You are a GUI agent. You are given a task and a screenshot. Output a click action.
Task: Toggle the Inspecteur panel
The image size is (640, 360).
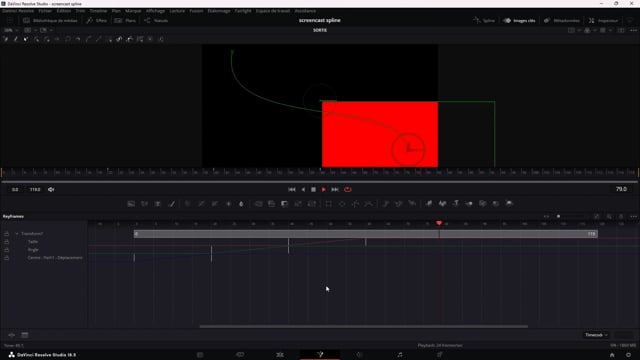point(604,20)
